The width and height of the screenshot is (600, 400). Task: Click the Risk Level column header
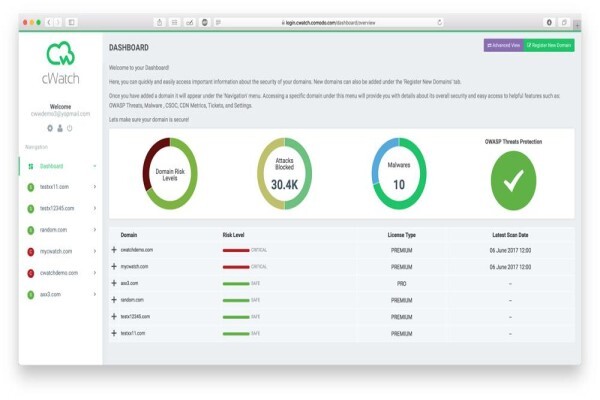[x=233, y=235]
